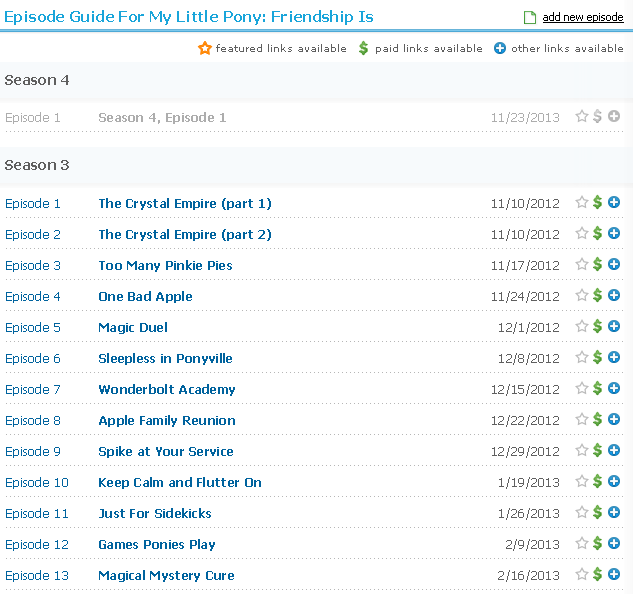Click the Episode 13 number link
Image resolution: width=633 pixels, height=594 pixels.
(37, 575)
